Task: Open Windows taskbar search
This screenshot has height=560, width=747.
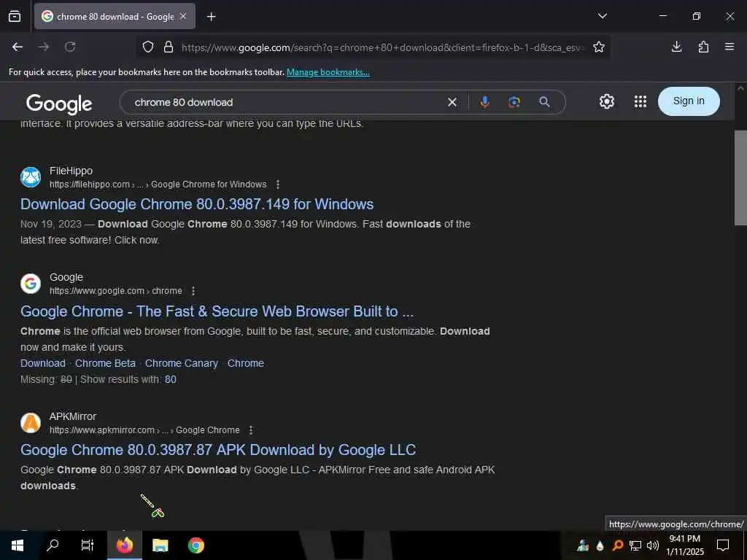Action: pos(53,545)
